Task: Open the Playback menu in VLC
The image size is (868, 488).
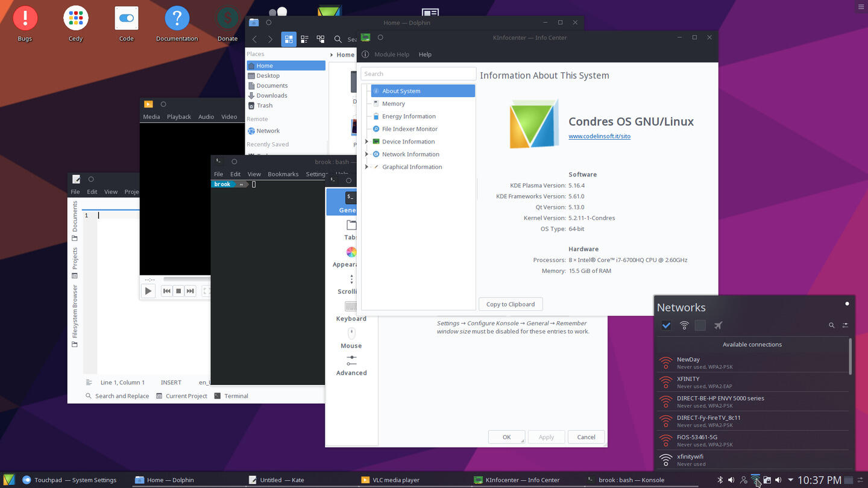Action: click(179, 117)
